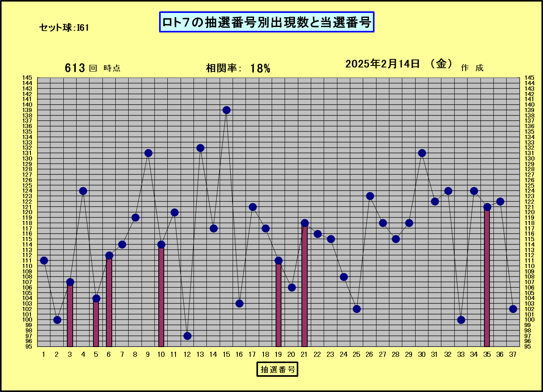This screenshot has width=543, height=392.
Task: Click the left y-axis label 145
Action: [27, 78]
